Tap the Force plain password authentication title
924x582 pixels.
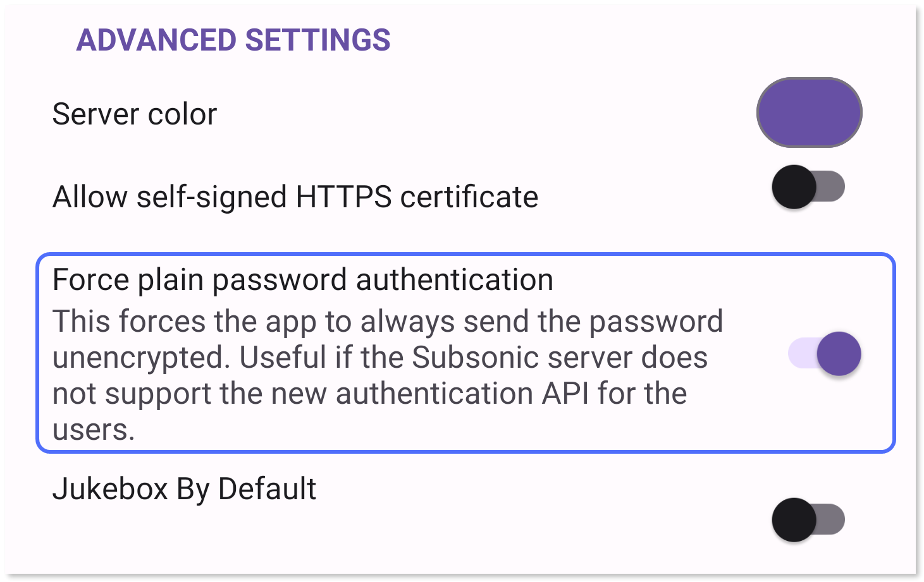pos(302,279)
